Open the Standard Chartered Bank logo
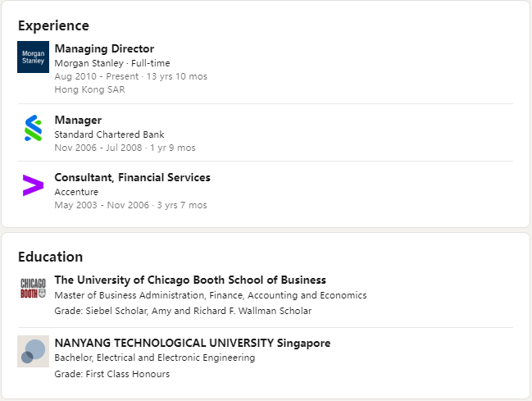532x401 pixels. [34, 128]
